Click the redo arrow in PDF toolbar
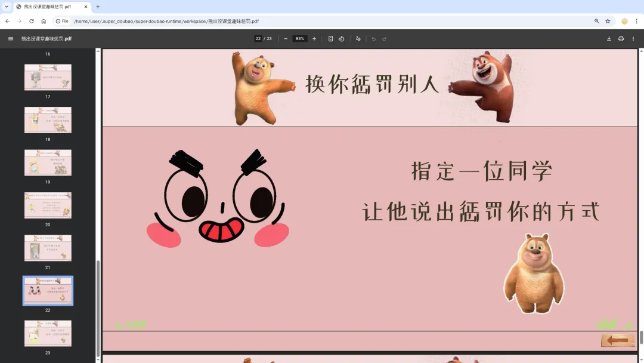 (385, 39)
